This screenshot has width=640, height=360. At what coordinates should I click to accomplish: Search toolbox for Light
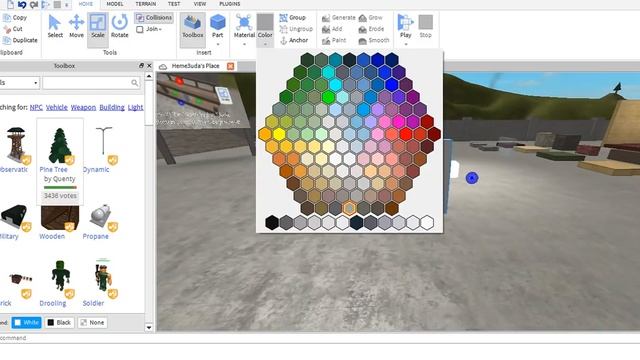pyautogui.click(x=136, y=107)
